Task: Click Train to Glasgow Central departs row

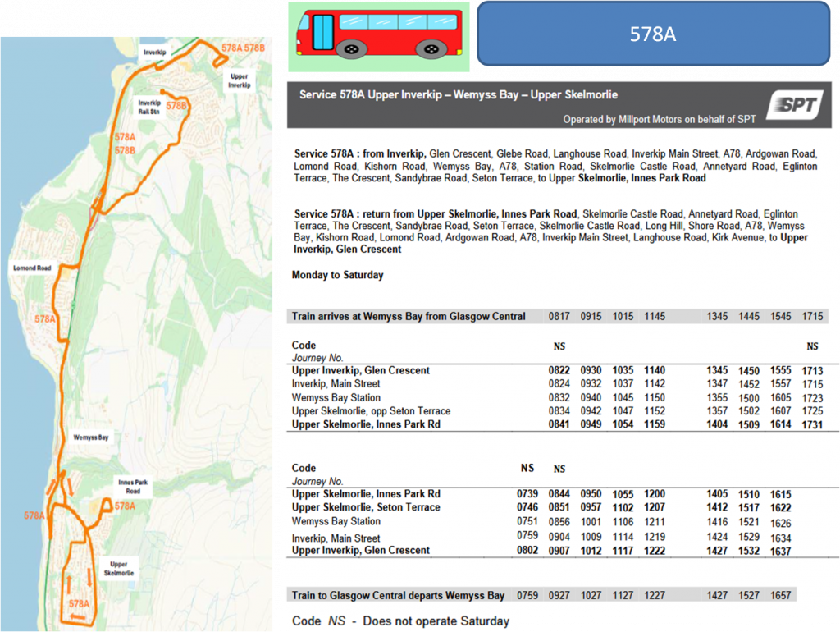Action: [541, 595]
